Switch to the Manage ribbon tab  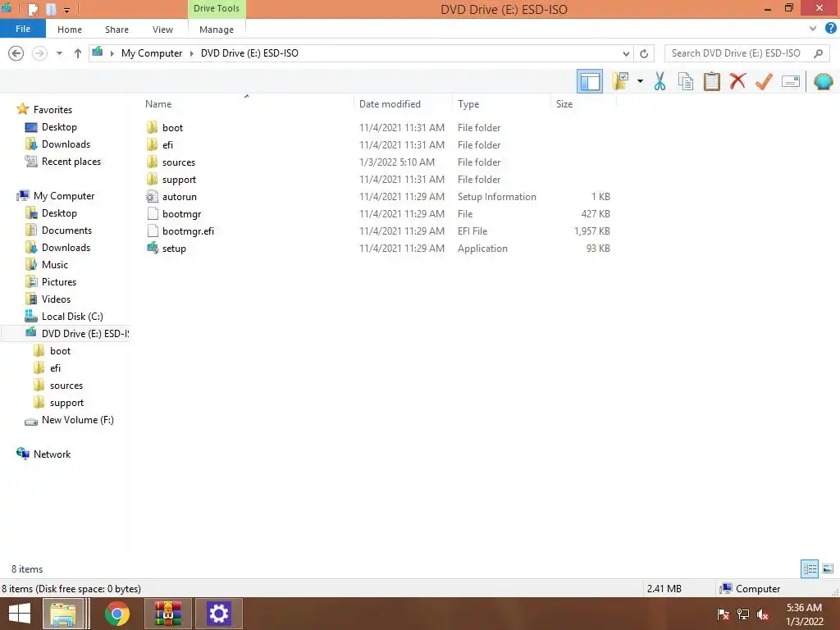[217, 30]
